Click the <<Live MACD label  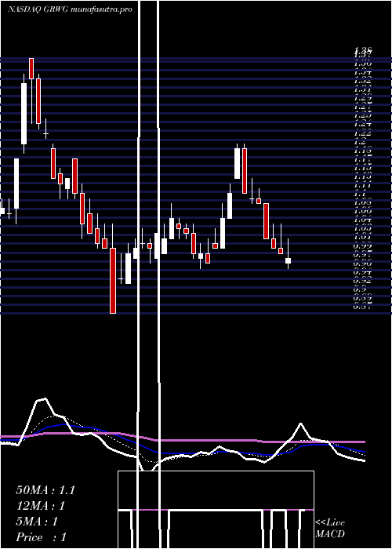330,529
